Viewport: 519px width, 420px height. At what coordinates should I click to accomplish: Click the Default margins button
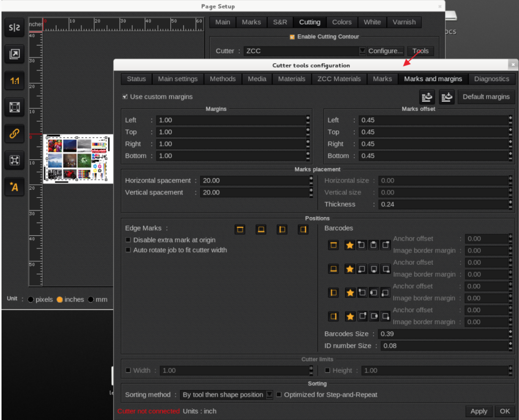tap(486, 97)
